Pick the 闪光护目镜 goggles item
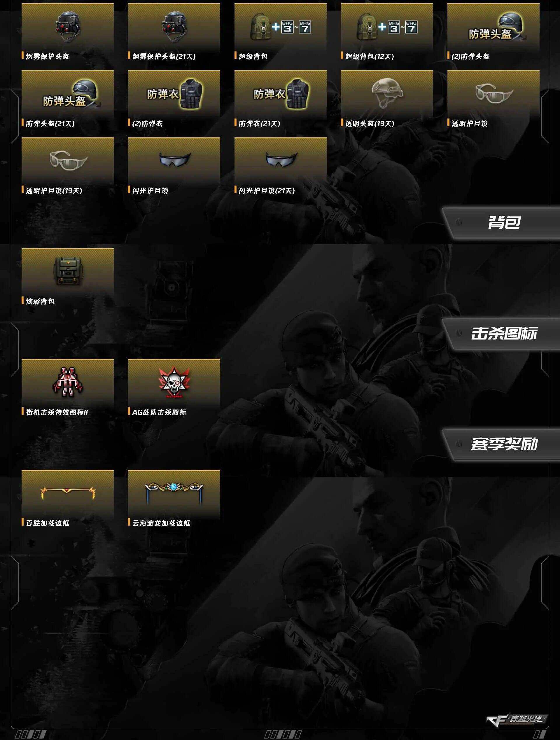Screen dimensions: 560x740 [174, 166]
